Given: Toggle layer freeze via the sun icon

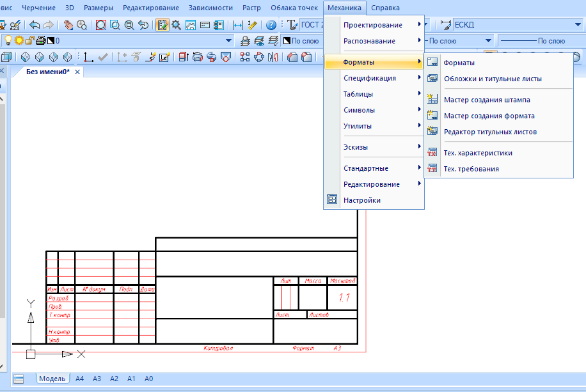Looking at the screenshot, I should click(19, 40).
